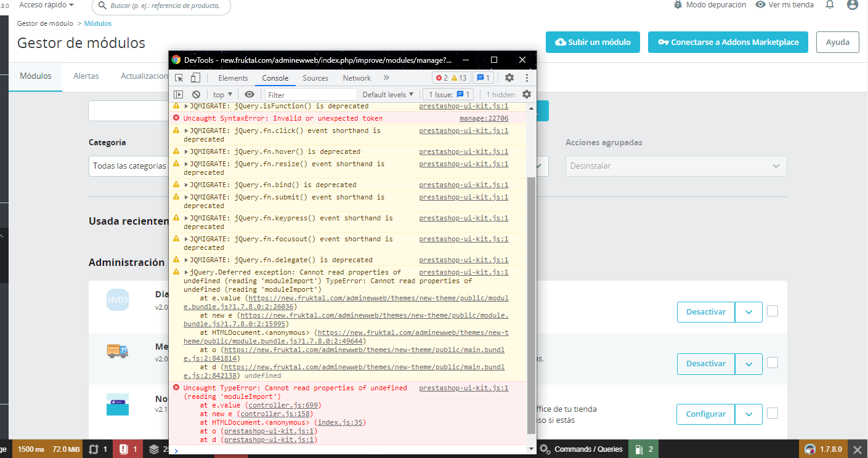Image resolution: width=868 pixels, height=458 pixels.
Task: Click the Subir un módulo button
Action: pyautogui.click(x=593, y=42)
